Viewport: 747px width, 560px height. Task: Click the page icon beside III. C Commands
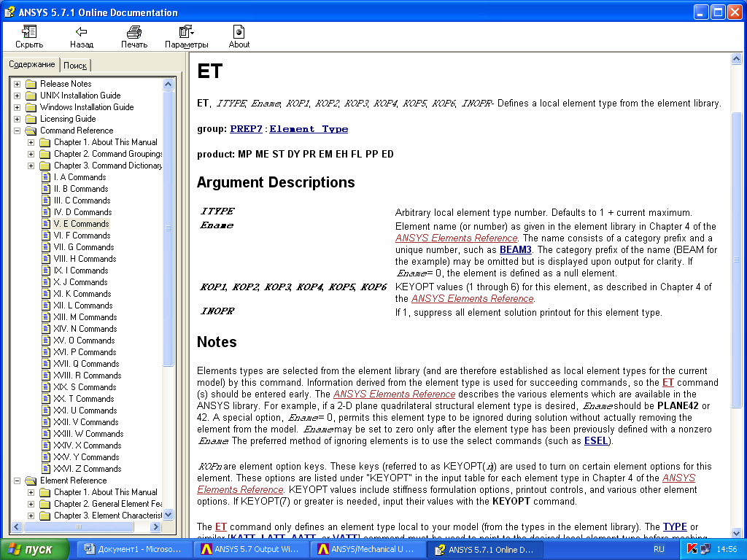point(46,201)
